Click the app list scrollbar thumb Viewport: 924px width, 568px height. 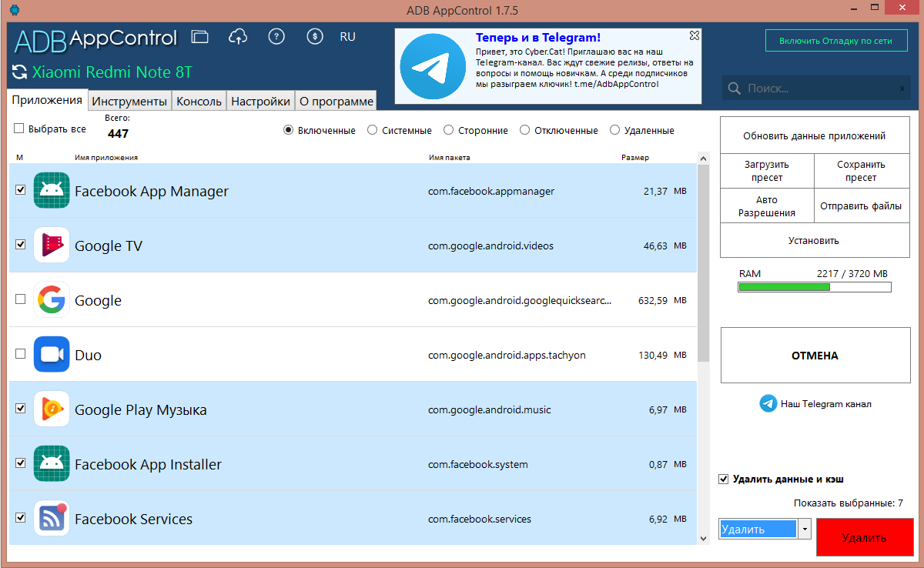coord(703,262)
